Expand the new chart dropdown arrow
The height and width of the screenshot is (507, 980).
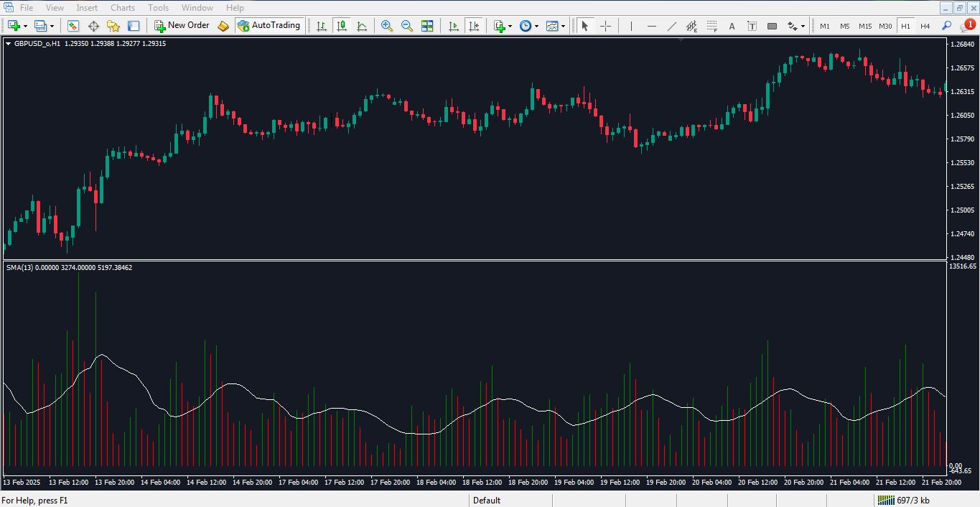point(26,26)
